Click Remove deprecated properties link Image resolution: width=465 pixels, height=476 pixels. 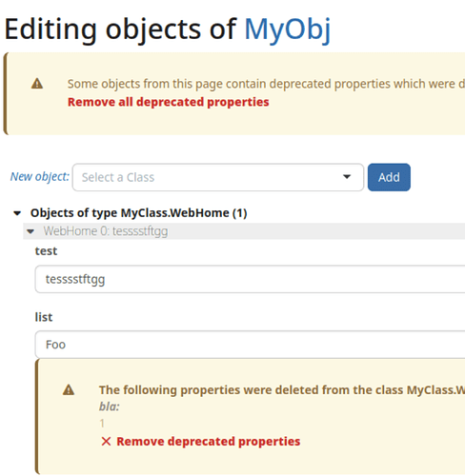209,441
